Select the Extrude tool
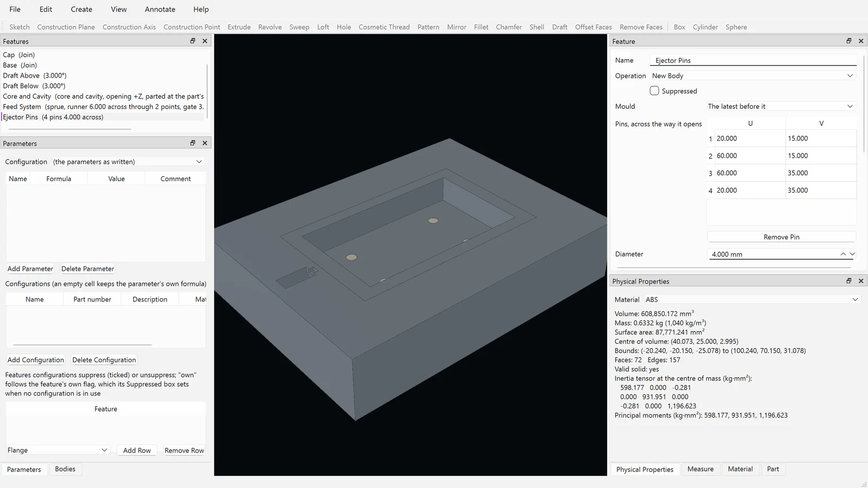 click(x=239, y=27)
